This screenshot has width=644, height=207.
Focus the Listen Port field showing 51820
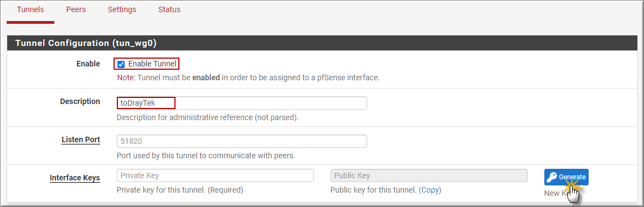(x=241, y=141)
